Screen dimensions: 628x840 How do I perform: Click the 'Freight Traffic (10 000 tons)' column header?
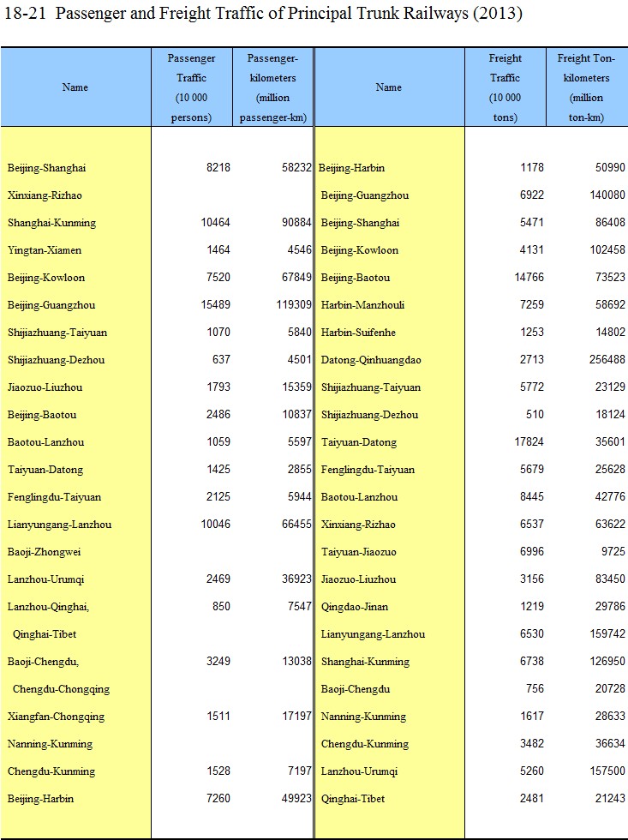pyautogui.click(x=505, y=87)
